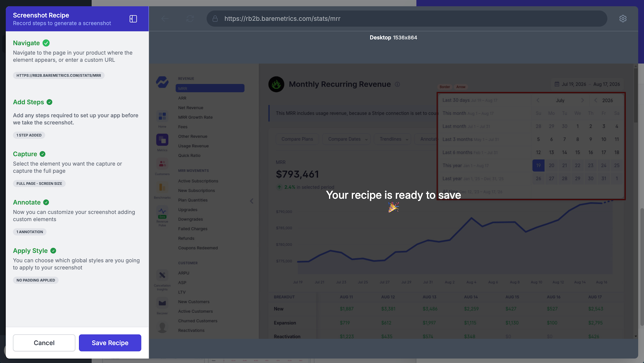Screen dimensions: 644x363
Task: Click the reload page icon
Action: tap(190, 19)
